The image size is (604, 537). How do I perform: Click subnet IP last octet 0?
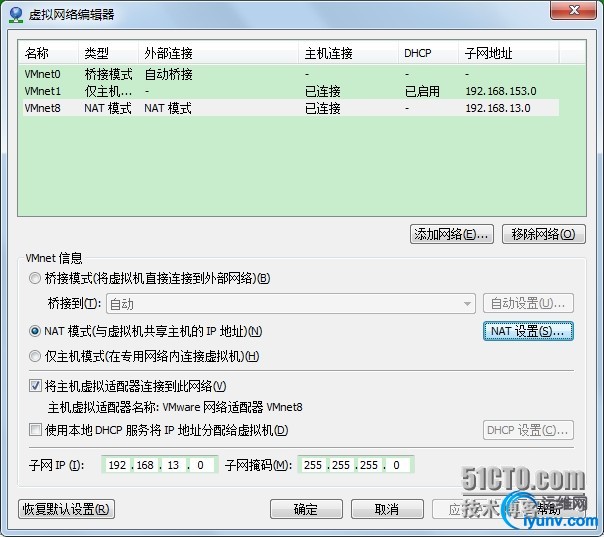click(x=200, y=465)
